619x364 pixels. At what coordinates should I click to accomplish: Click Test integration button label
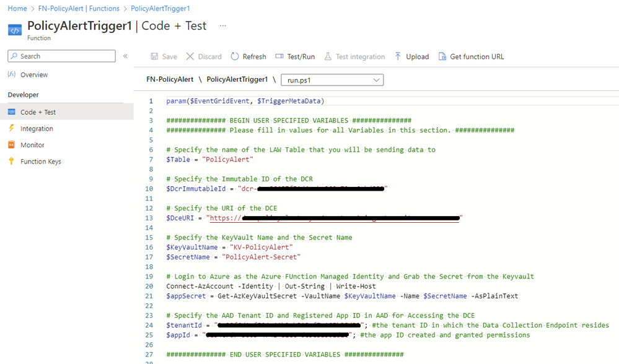point(360,57)
